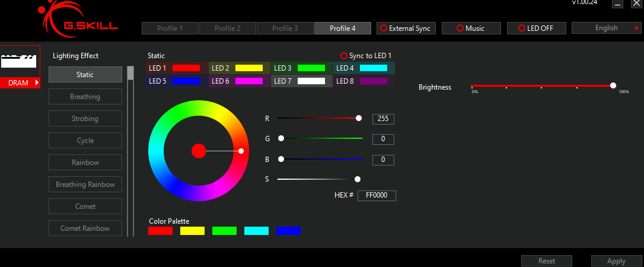The height and width of the screenshot is (267, 644).
Task: Select LED 5 blue swatch
Action: [186, 81]
